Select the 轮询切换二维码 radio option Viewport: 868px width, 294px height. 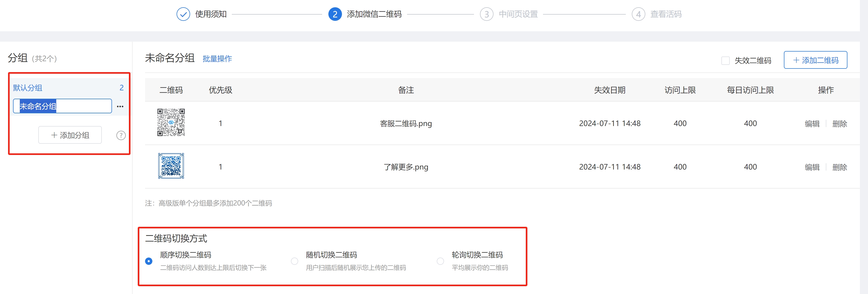[x=440, y=261]
